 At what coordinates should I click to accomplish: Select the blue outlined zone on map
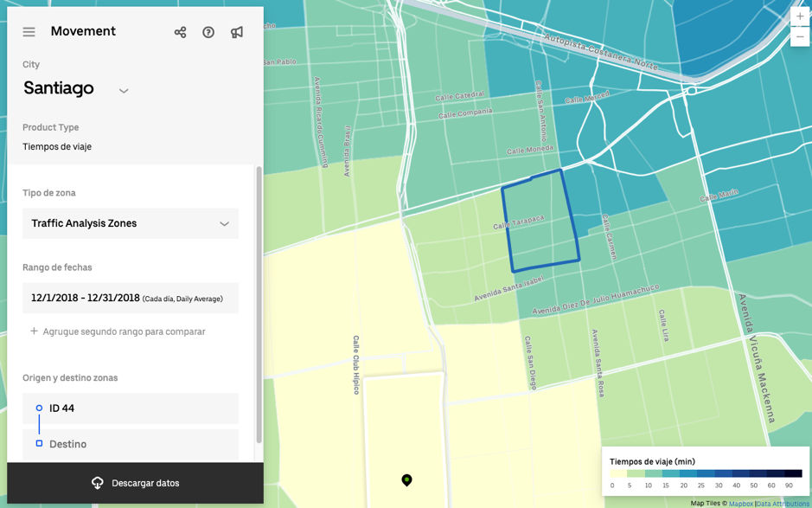[540, 221]
